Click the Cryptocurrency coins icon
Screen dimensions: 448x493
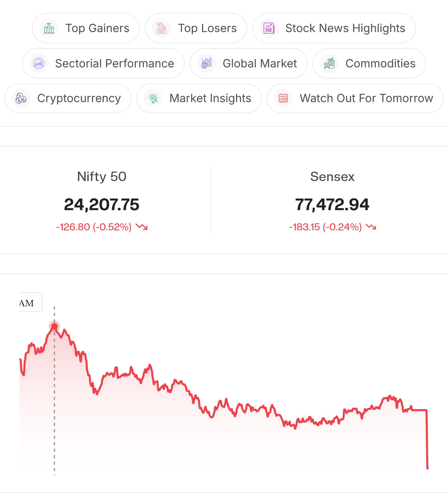pos(21,98)
